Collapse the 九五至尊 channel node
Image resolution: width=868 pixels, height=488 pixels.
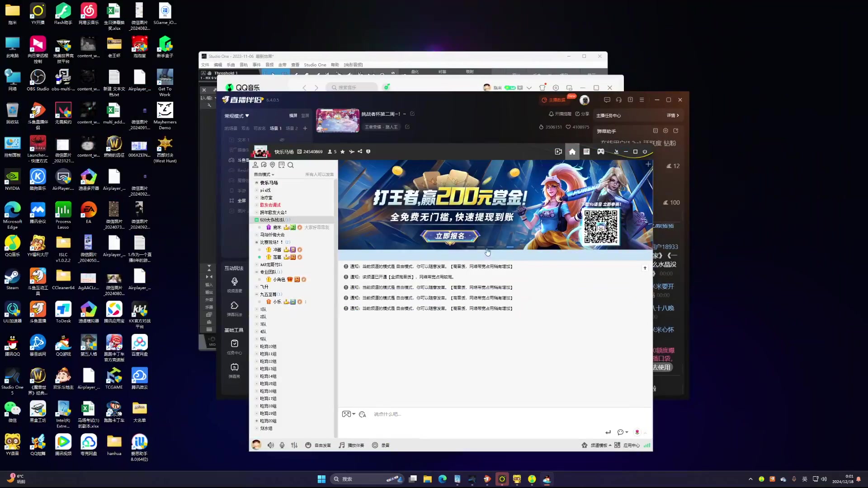click(x=256, y=294)
